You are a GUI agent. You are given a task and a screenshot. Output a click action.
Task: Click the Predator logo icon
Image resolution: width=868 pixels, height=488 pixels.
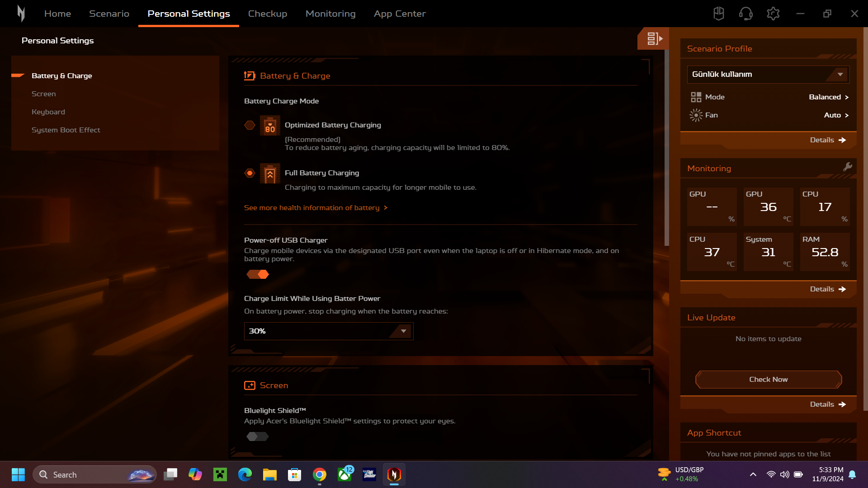pyautogui.click(x=21, y=14)
